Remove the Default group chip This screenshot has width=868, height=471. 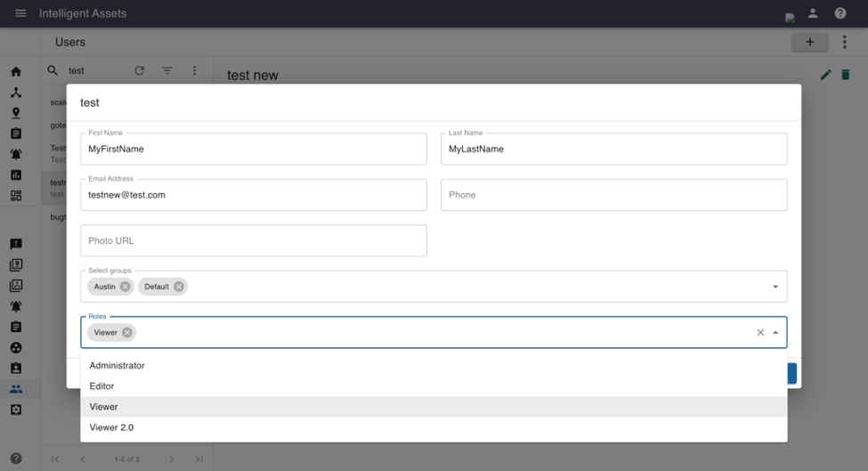coord(179,287)
